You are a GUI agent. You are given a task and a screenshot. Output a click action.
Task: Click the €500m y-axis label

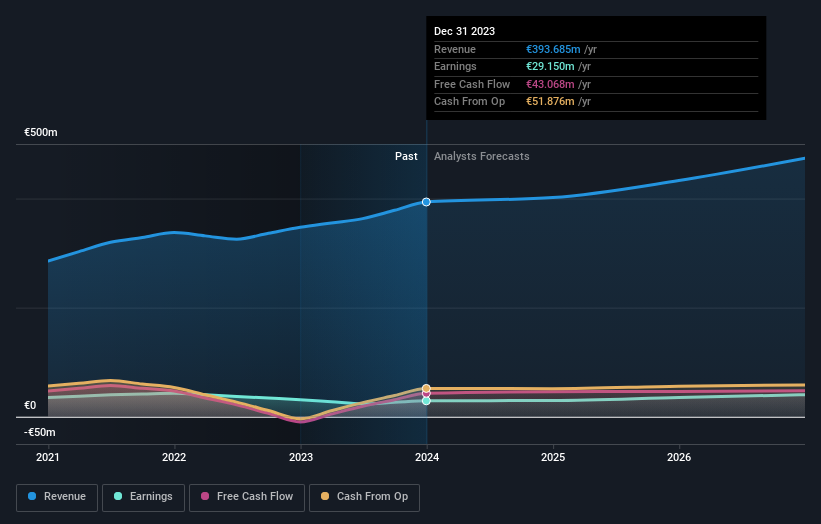click(41, 132)
